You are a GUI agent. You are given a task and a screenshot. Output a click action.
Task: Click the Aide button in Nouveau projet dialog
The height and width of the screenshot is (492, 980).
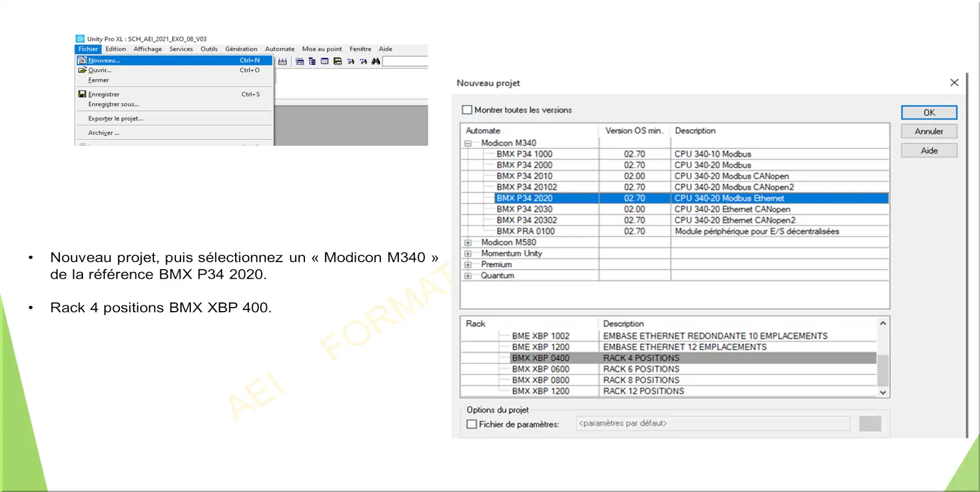point(929,150)
